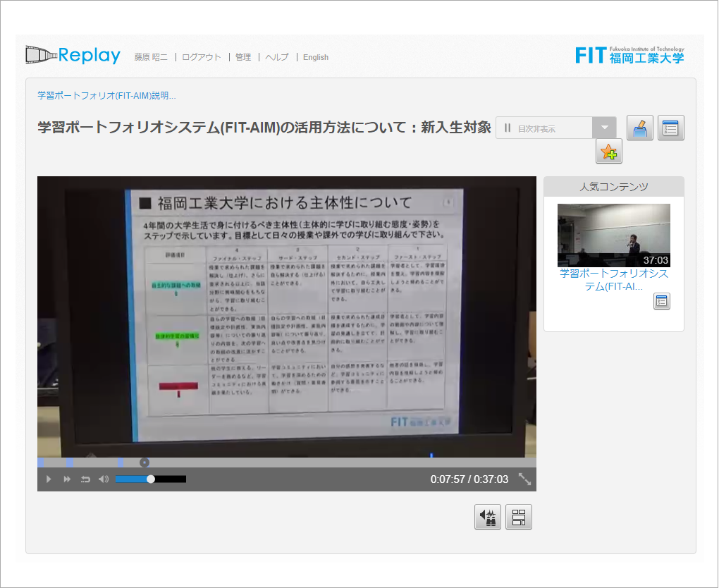Image resolution: width=719 pixels, height=588 pixels.
Task: Switch language to English
Action: tap(316, 57)
